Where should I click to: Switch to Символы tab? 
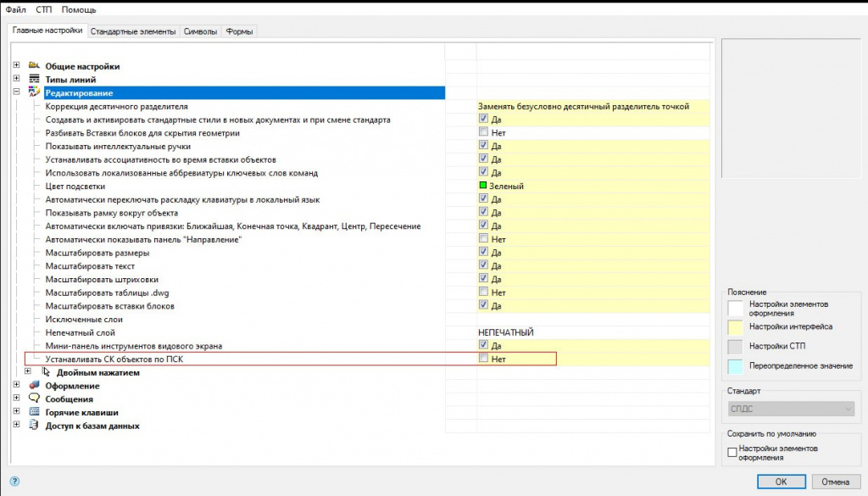click(x=200, y=31)
